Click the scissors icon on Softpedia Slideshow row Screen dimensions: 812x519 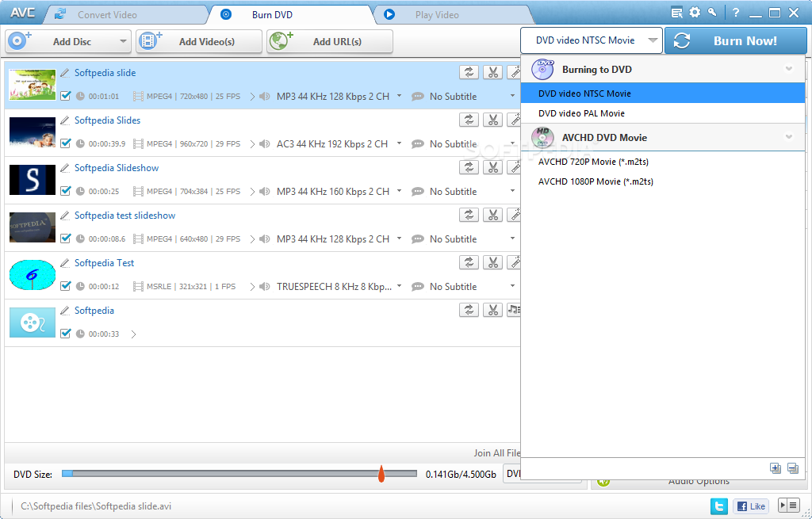[493, 168]
